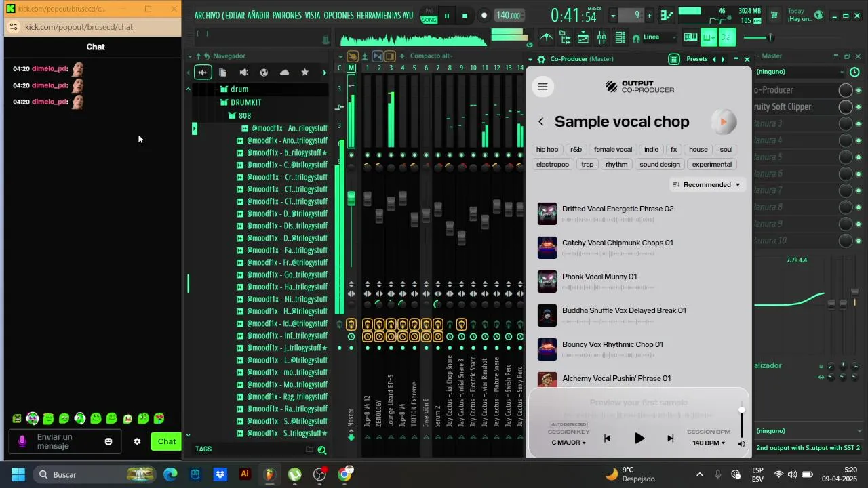Click the green Chat send button
The width and height of the screenshot is (868, 488).
(x=167, y=441)
